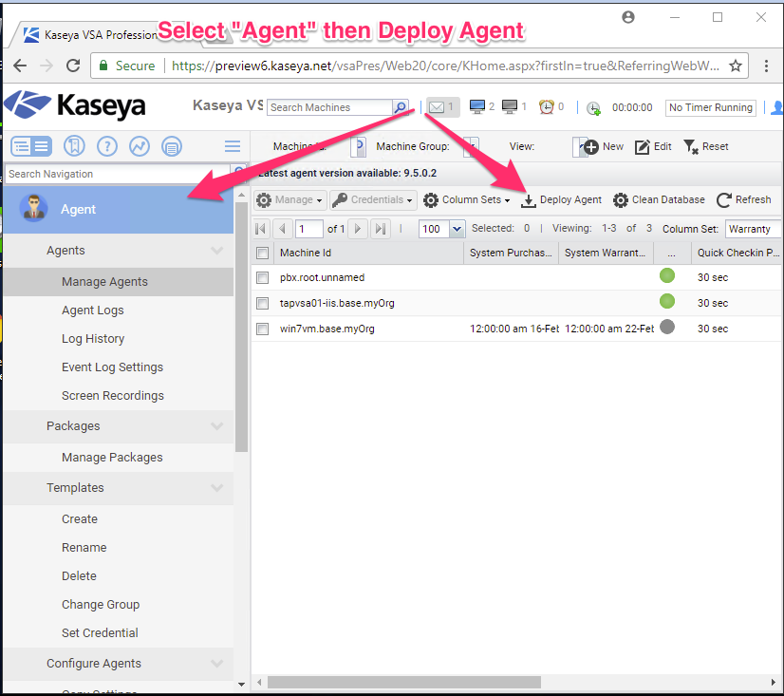Image resolution: width=784 pixels, height=696 pixels.
Task: Collapse the Packages section
Action: [217, 425]
